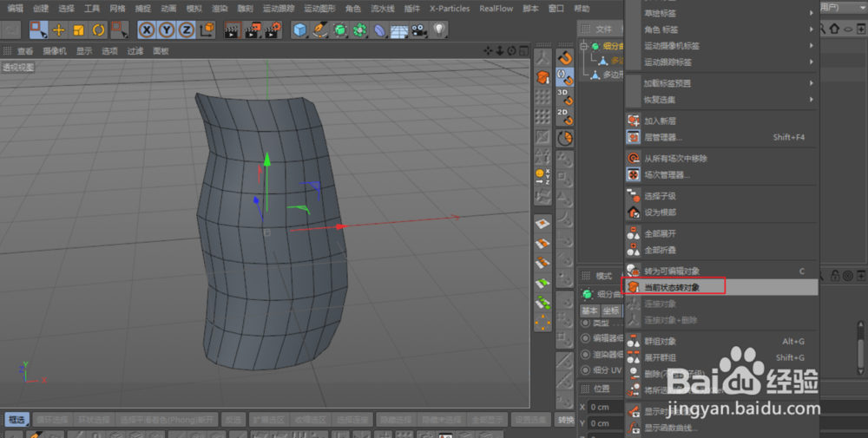Expand 草绘标签 submenu
The image size is (868, 438).
pyautogui.click(x=722, y=13)
